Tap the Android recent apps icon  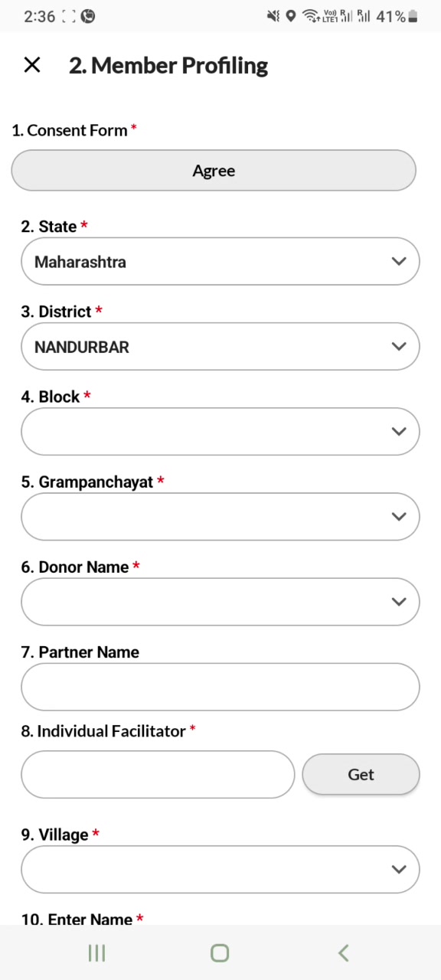click(x=96, y=952)
